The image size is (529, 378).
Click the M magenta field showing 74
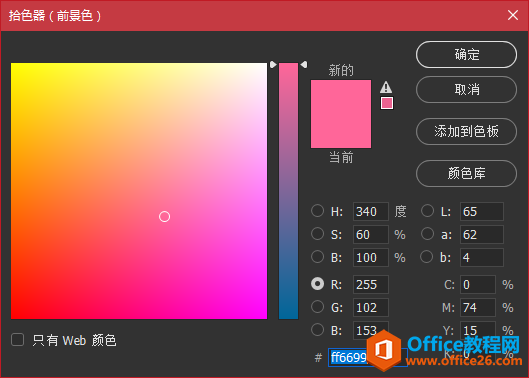[x=478, y=307]
